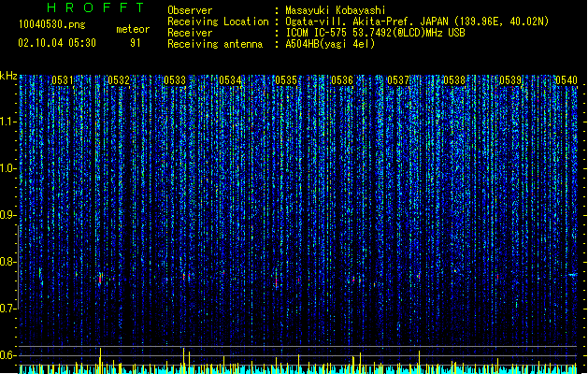Image resolution: width=588 pixels, height=374 pixels.
Task: Click observer name Masayuki Kobayashi
Action: coord(336,10)
